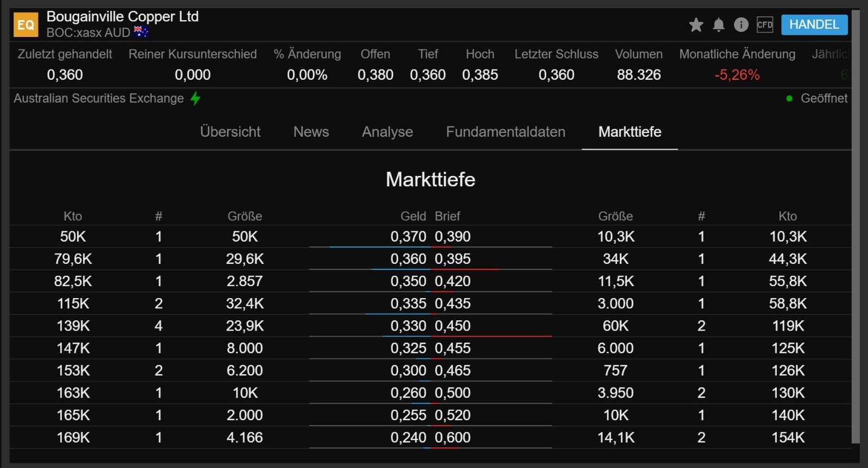Select the Markttiefe tab
Screen dimensions: 868x468
point(630,132)
